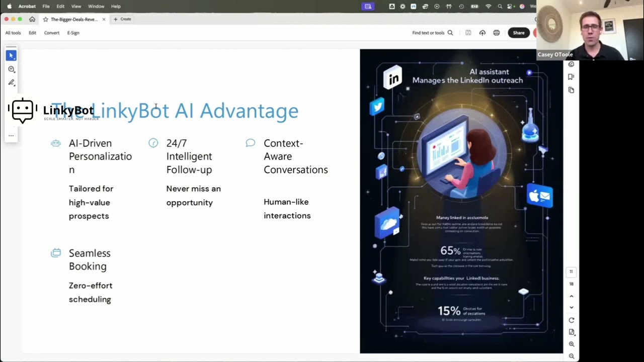Click calendar icon beside Seamless Booking
Viewport: 644px width, 362px height.
[x=56, y=253]
